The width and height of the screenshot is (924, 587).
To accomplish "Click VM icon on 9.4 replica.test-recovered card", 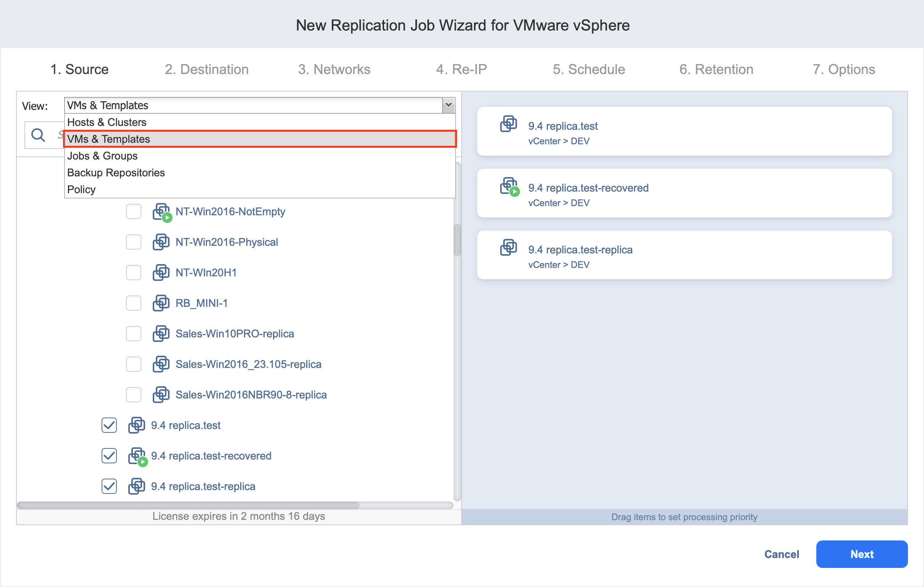I will [510, 187].
